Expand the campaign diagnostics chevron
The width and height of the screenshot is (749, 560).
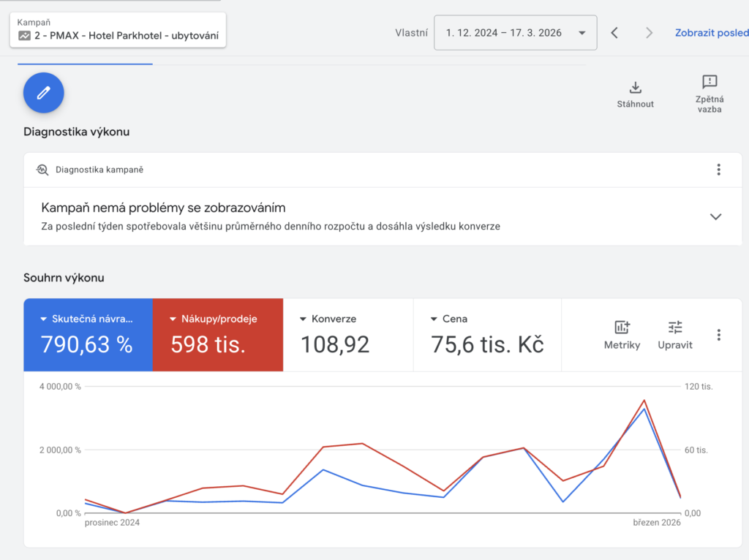(x=715, y=216)
